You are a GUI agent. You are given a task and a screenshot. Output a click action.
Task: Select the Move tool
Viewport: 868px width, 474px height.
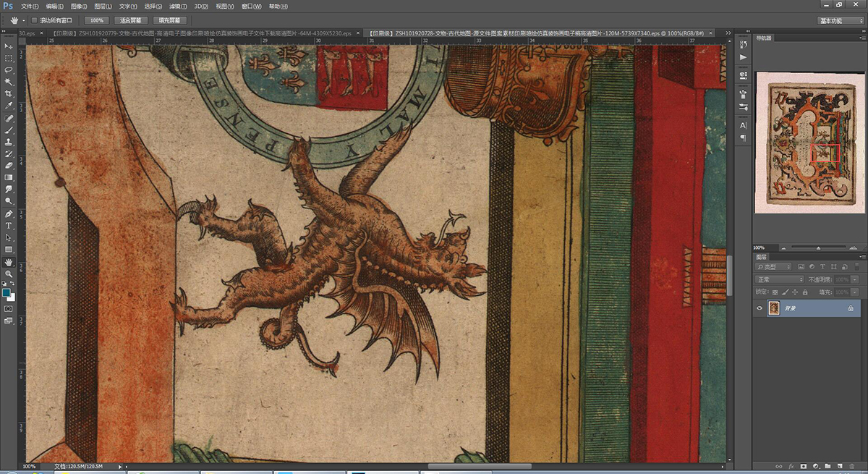pyautogui.click(x=10, y=46)
